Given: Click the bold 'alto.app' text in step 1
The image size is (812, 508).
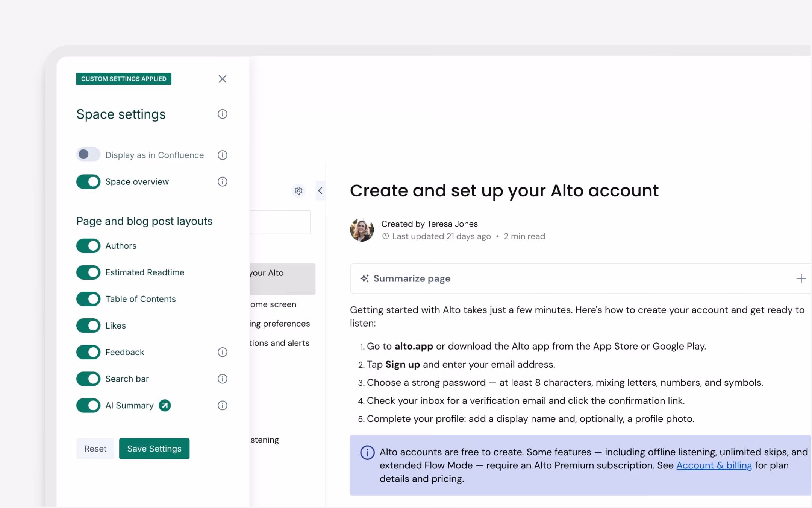Looking at the screenshot, I should [x=414, y=346].
